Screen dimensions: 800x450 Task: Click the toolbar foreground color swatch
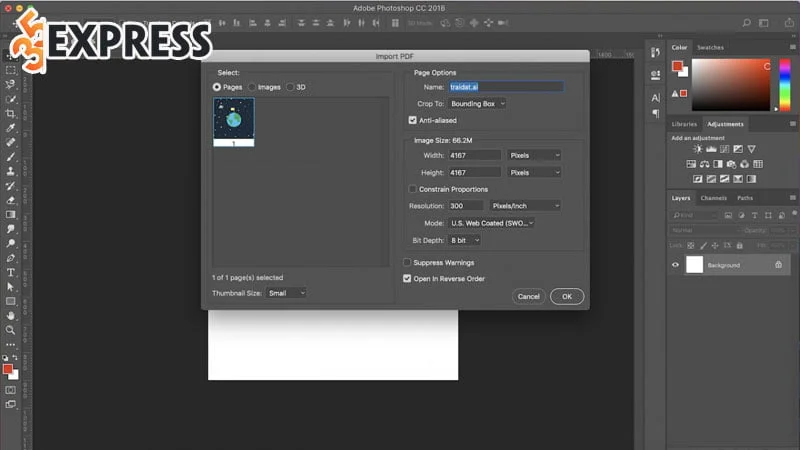(x=8, y=369)
